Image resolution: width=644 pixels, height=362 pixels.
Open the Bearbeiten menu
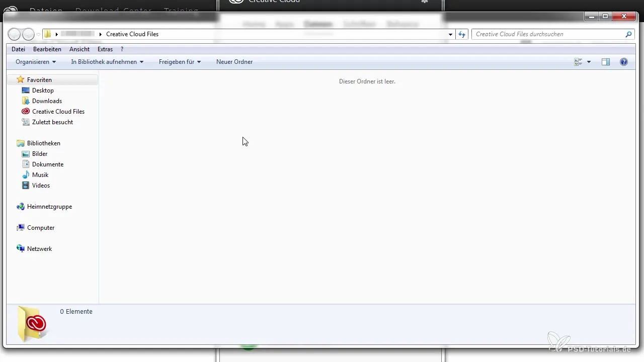[47, 49]
